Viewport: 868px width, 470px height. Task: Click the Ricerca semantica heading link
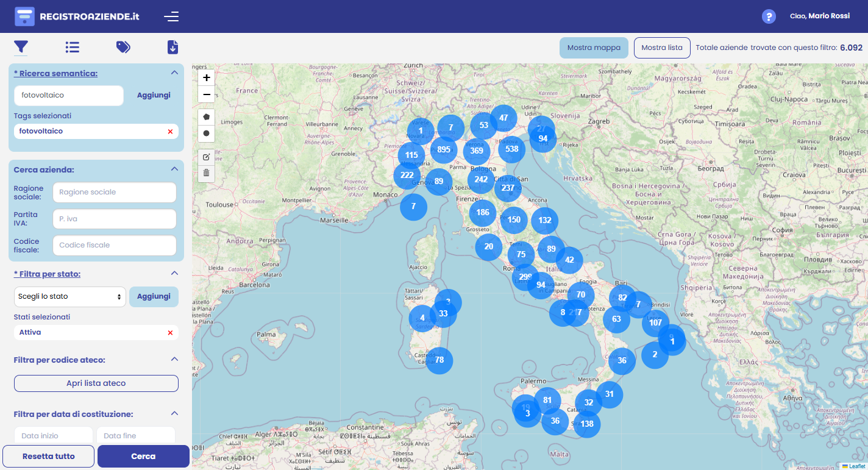click(x=55, y=73)
